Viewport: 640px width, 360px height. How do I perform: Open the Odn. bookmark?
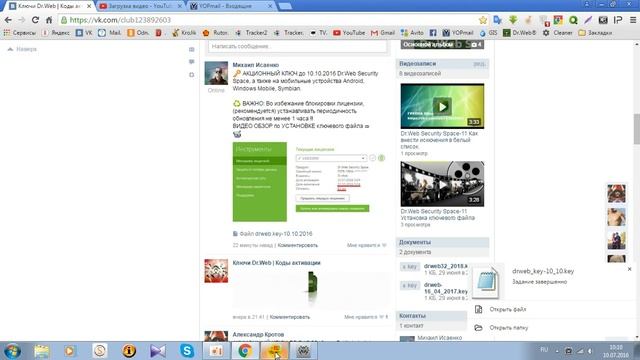tap(138, 33)
